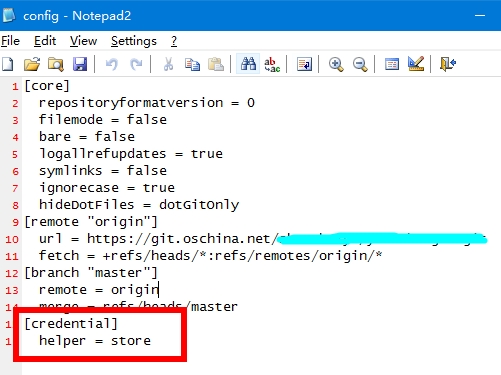Minimize the Notepad2 window
The width and height of the screenshot is (501, 375).
(x=480, y=15)
